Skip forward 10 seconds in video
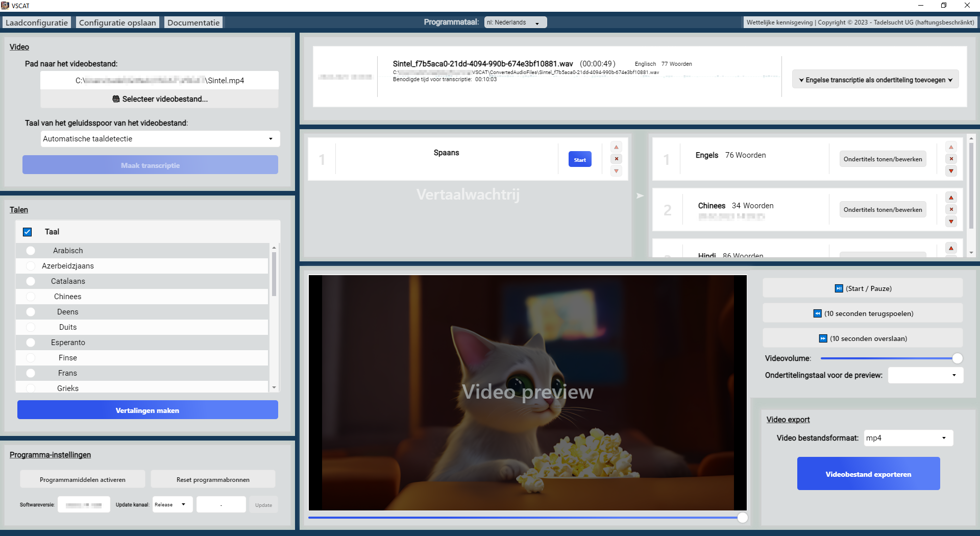The image size is (980, 536). 863,338
